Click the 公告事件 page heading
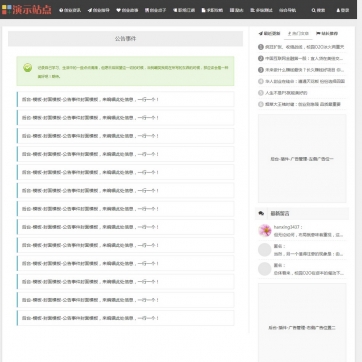The image size is (362, 362). [125, 39]
